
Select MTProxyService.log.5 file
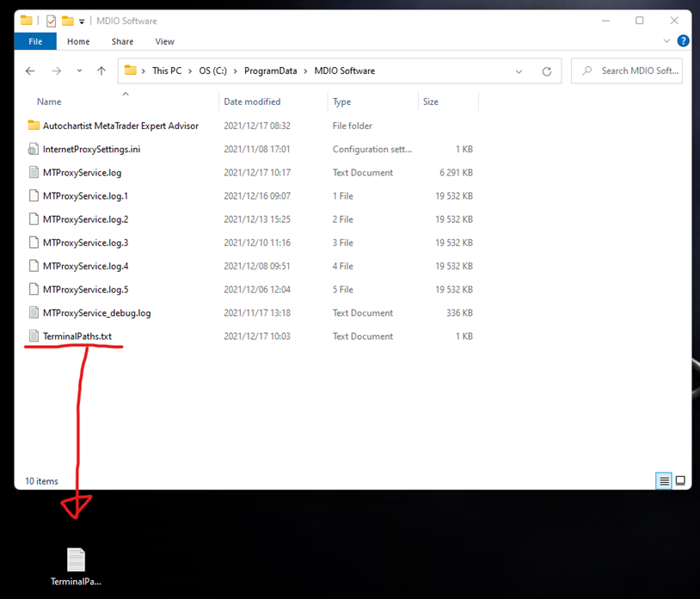tap(85, 289)
